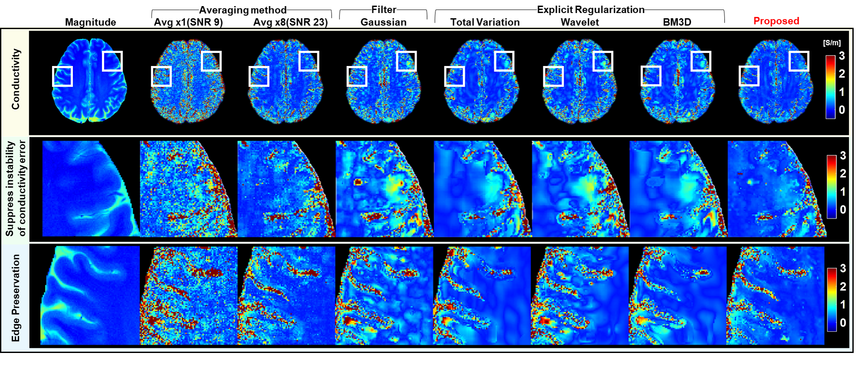Click leftmost zoomed patch in Edge Preservation row
The image size is (868, 366).
[90, 296]
